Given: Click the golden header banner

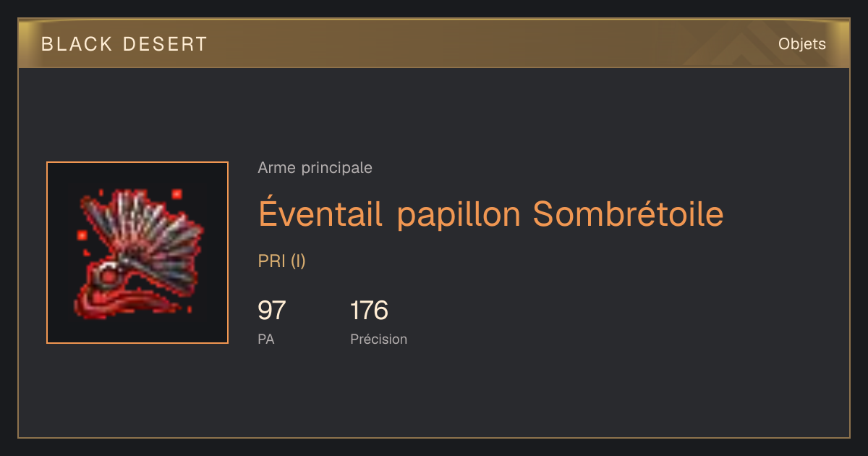Looking at the screenshot, I should 434,43.
